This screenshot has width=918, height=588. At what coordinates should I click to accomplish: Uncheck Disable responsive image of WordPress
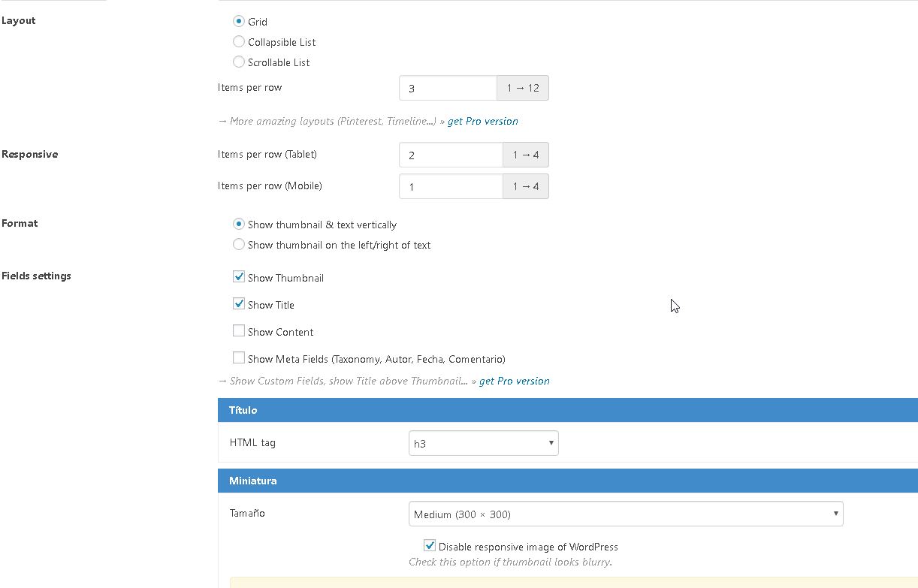coord(430,546)
